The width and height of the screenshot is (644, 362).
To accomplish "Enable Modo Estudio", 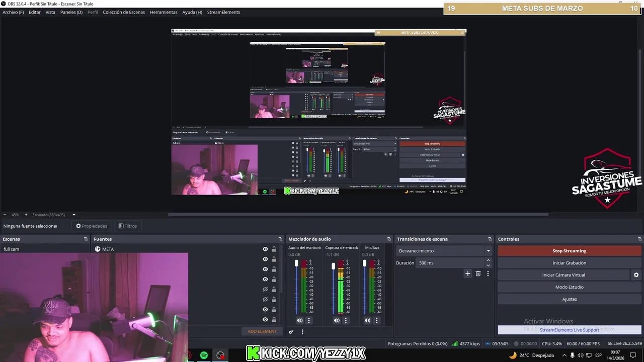I will 569,287.
